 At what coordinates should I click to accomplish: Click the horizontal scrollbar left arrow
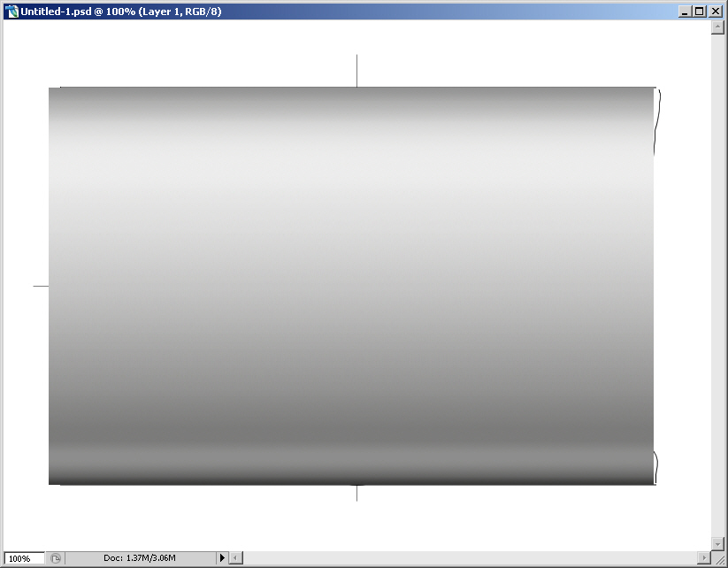tap(236, 557)
